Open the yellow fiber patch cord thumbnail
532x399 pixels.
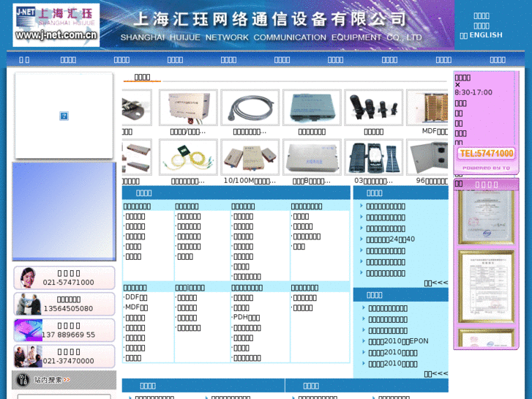[x=188, y=157]
